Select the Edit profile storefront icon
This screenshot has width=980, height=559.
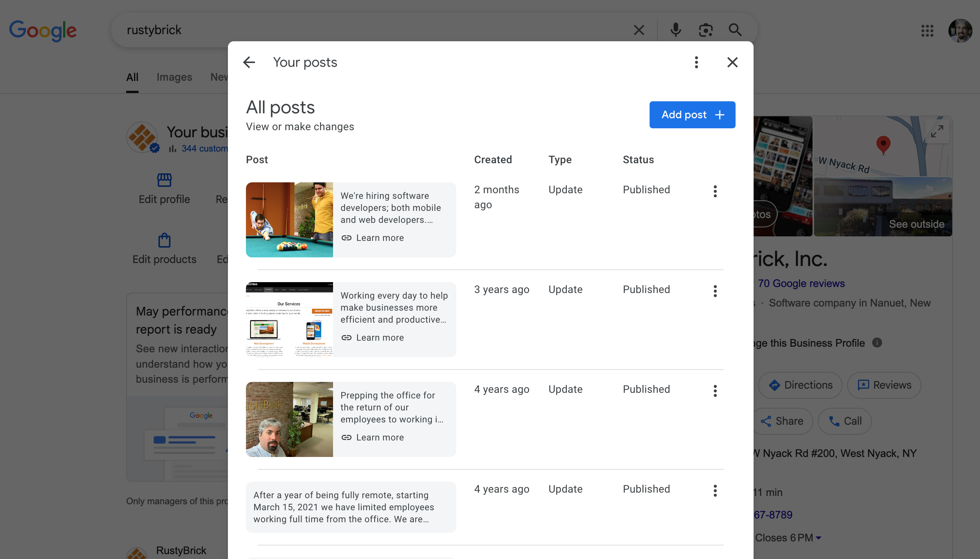click(164, 180)
